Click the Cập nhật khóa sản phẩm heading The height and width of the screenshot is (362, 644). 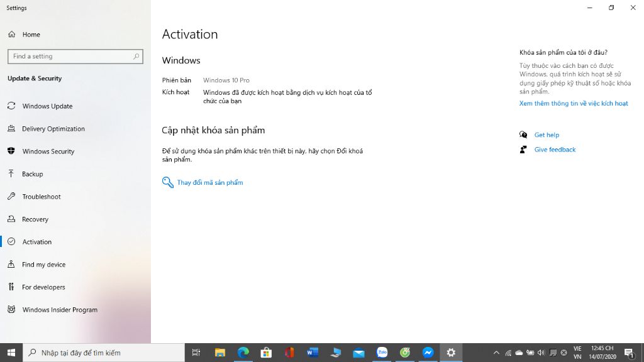[x=213, y=130]
